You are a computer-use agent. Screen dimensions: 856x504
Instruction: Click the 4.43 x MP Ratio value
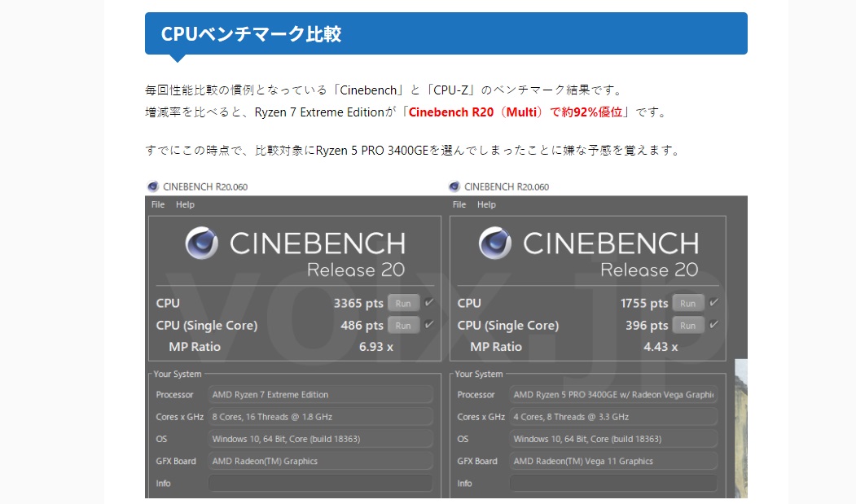661,347
